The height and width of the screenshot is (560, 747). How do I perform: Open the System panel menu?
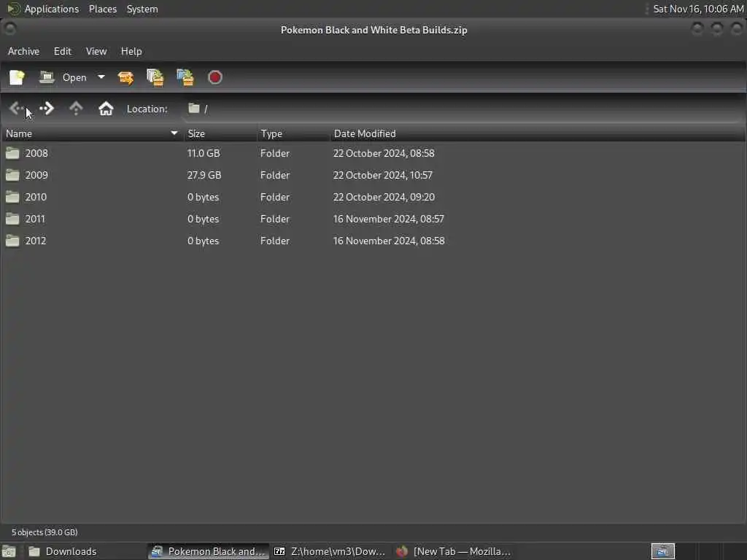click(142, 9)
